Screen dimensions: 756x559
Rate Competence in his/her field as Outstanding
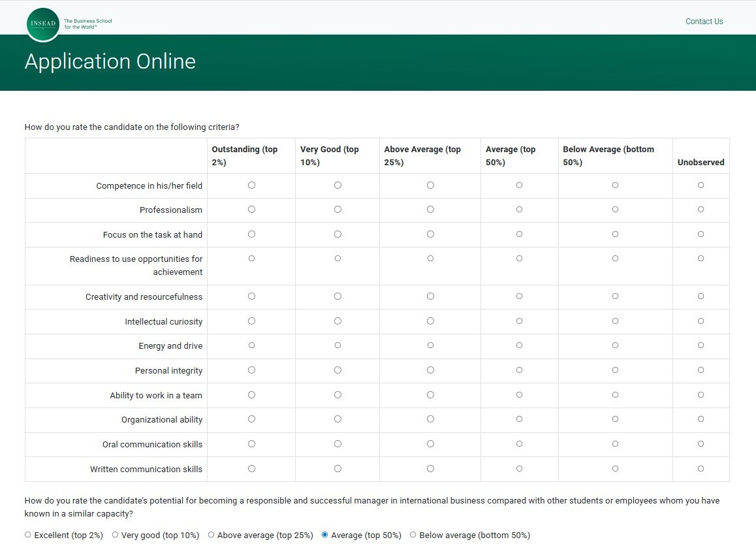(251, 185)
